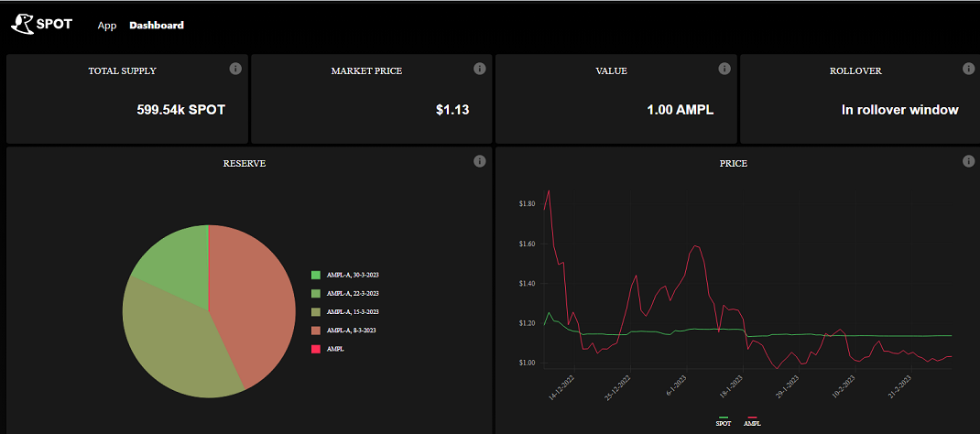Image resolution: width=980 pixels, height=434 pixels.
Task: Click the 599.54k SPOT supply value
Action: (181, 110)
